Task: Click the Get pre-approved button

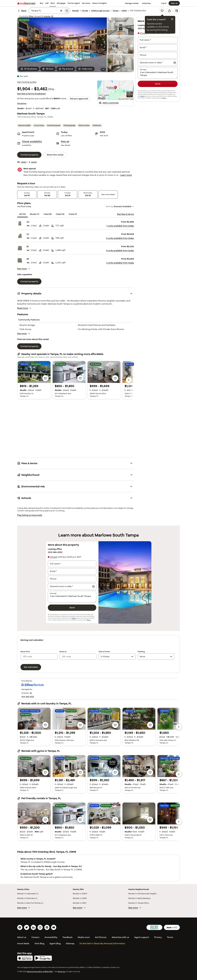Action: [79, 99]
